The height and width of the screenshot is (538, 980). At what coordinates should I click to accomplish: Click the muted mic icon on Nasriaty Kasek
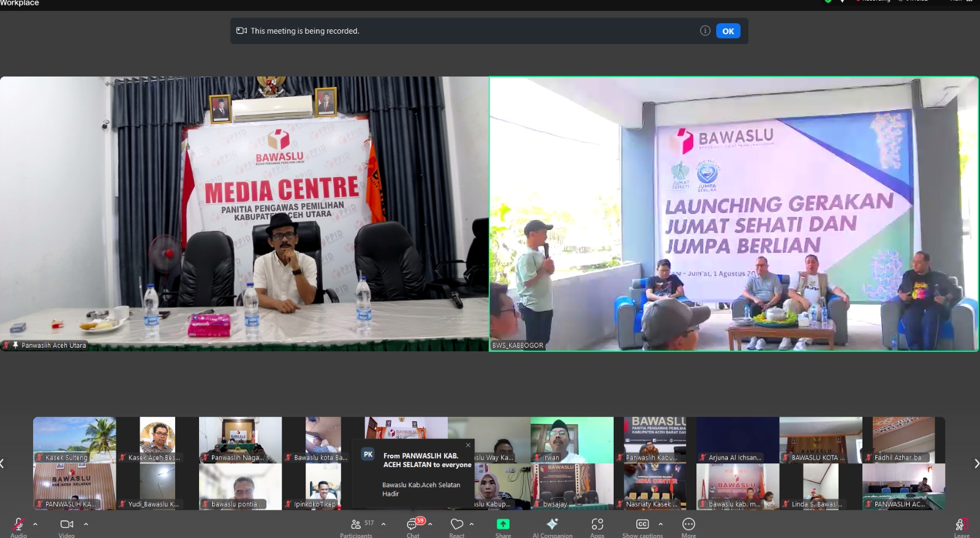point(620,504)
